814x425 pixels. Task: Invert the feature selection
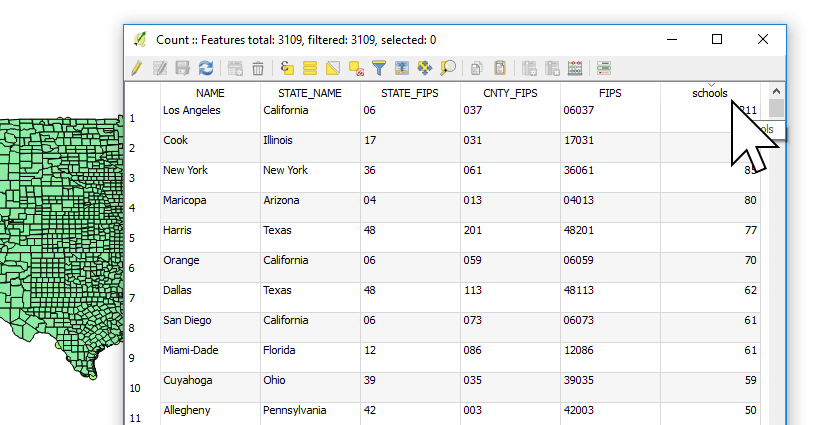pos(333,68)
